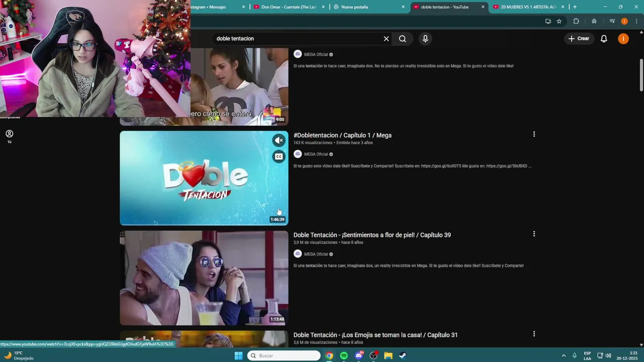Open the Chrome profile avatar

624,21
